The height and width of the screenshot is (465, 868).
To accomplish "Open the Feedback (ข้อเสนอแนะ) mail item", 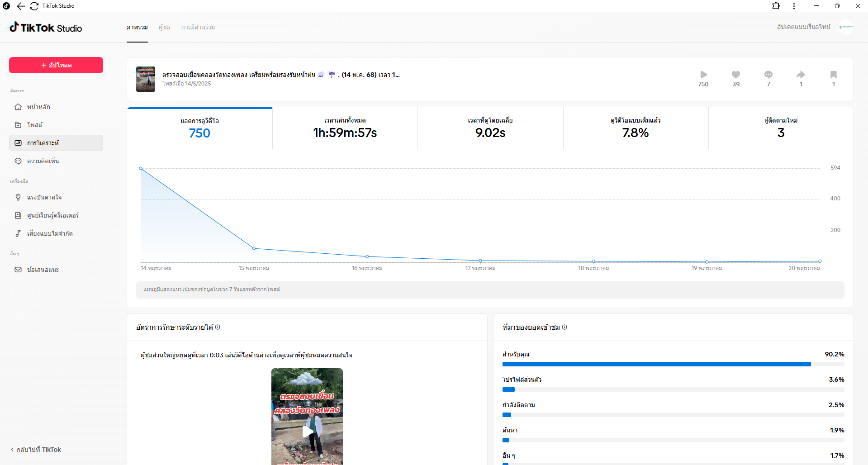I will [56, 270].
